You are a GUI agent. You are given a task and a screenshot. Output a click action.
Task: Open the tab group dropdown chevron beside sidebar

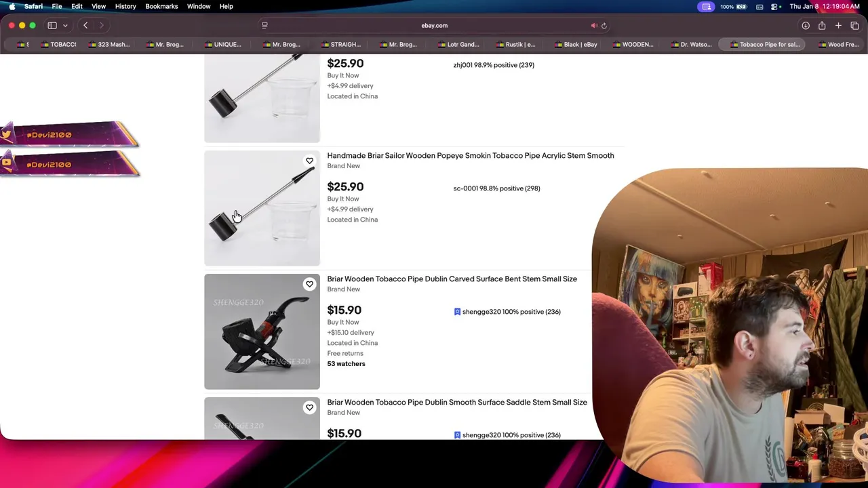65,26
